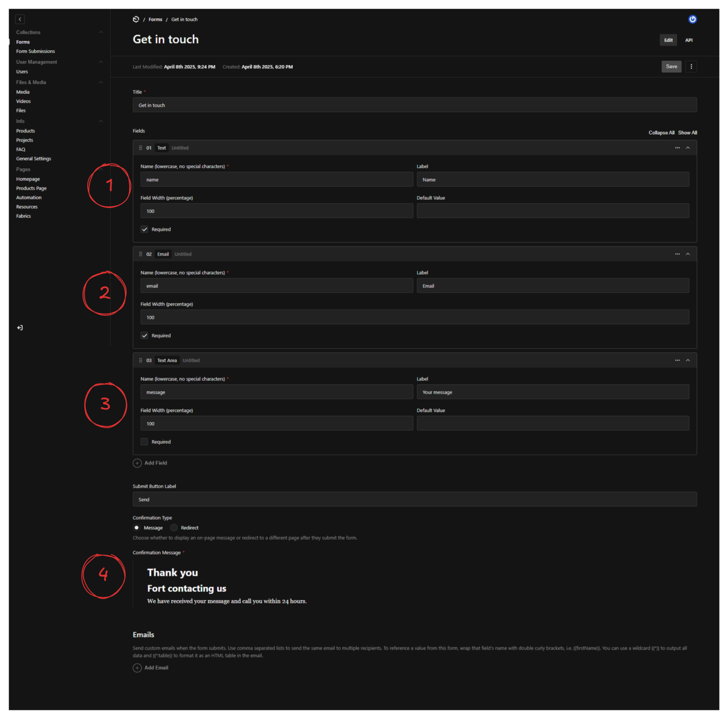
Task: Open Automation in the sidebar
Action: pos(29,198)
